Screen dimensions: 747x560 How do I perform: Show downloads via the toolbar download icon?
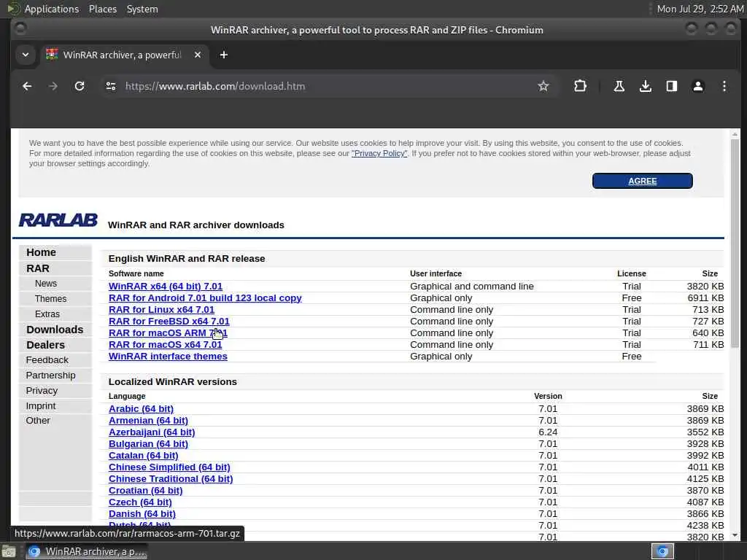click(x=645, y=86)
